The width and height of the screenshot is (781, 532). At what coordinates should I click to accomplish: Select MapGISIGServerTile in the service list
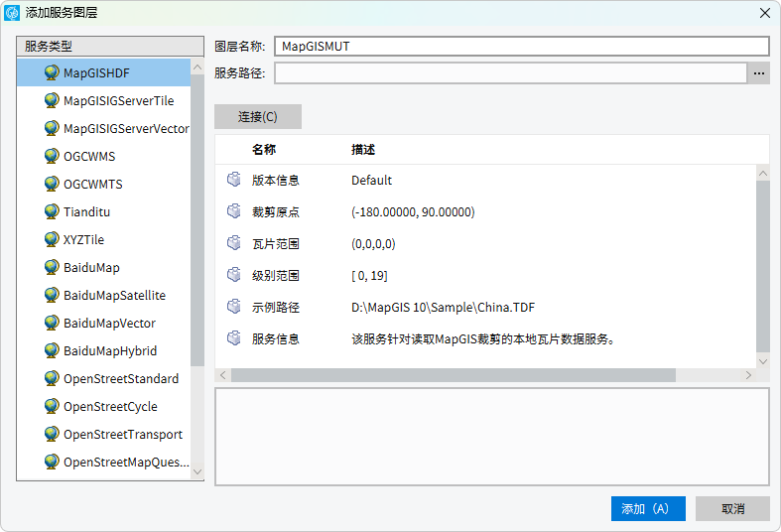(x=103, y=100)
